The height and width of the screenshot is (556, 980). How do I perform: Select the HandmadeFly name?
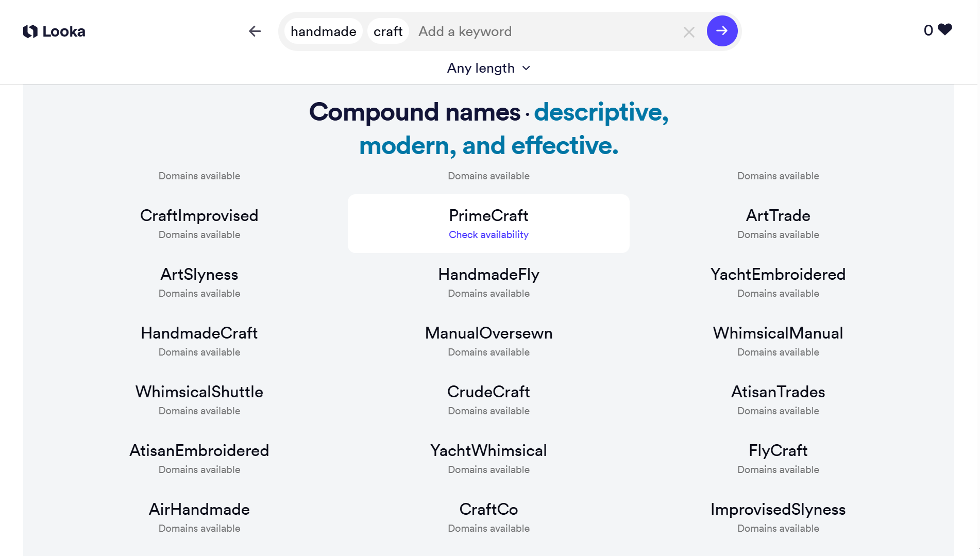pyautogui.click(x=488, y=274)
